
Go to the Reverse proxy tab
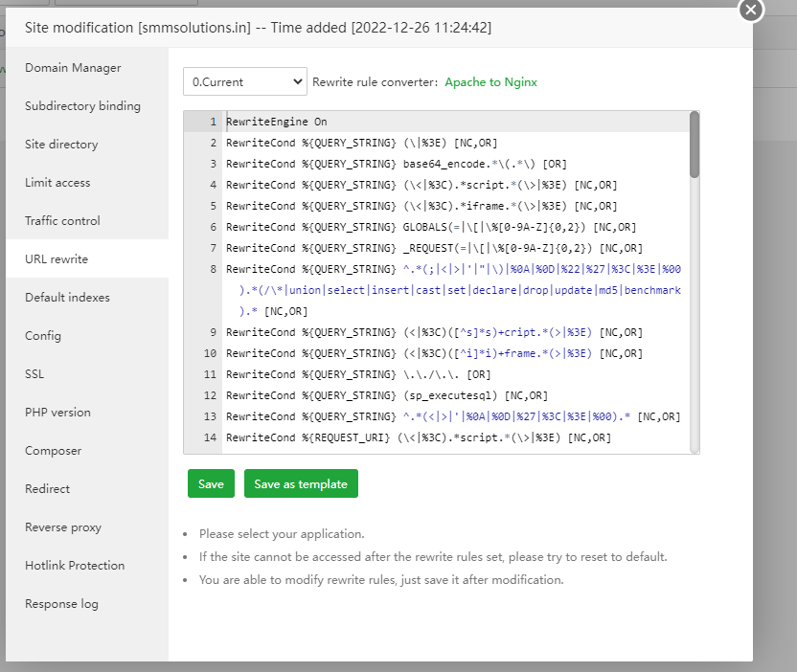(x=63, y=527)
